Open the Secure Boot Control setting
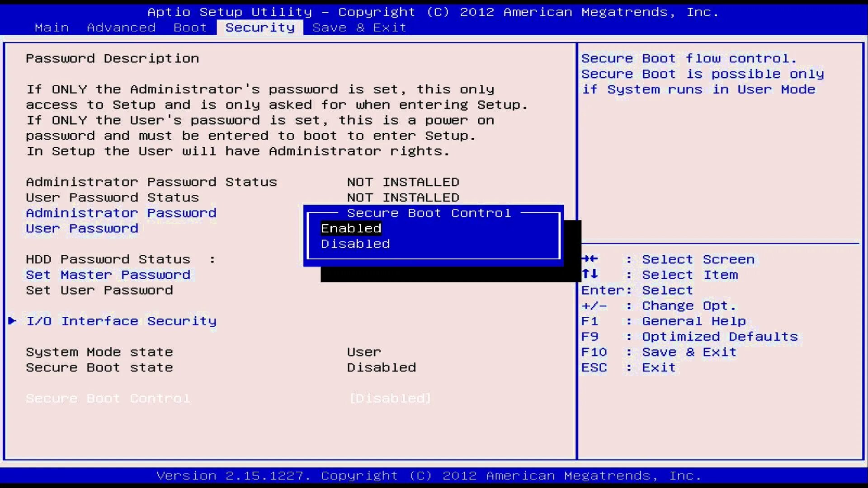The width and height of the screenshot is (868, 488). [x=108, y=398]
